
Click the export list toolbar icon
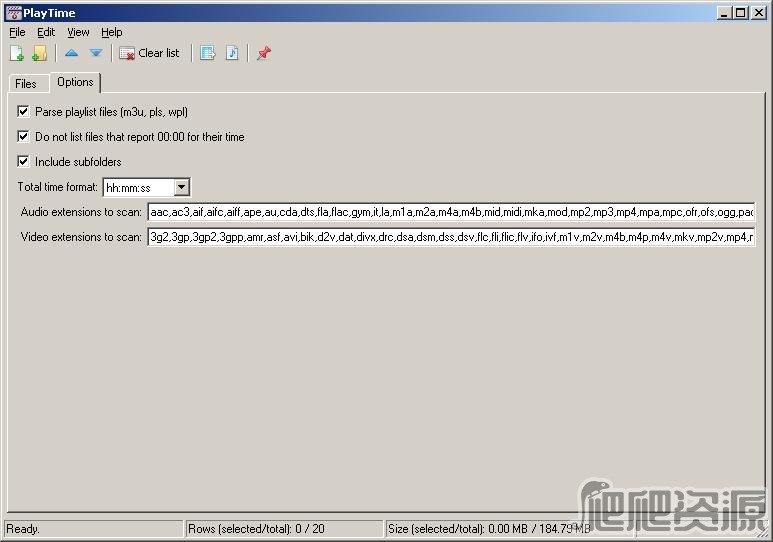point(208,53)
